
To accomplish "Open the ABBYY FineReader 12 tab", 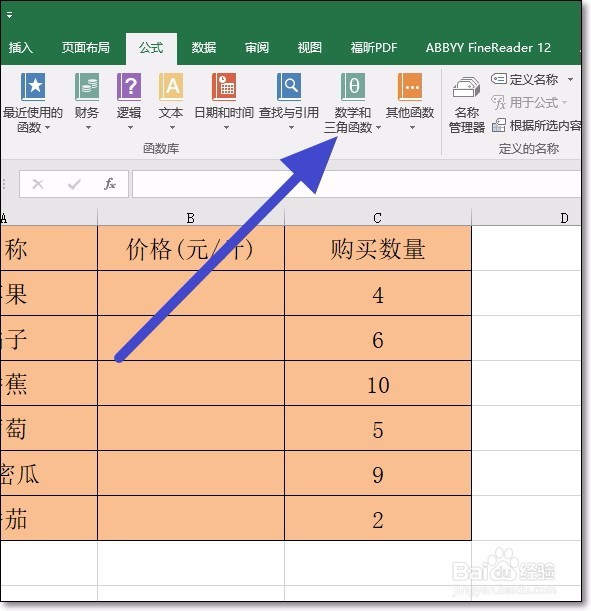I will click(x=488, y=48).
